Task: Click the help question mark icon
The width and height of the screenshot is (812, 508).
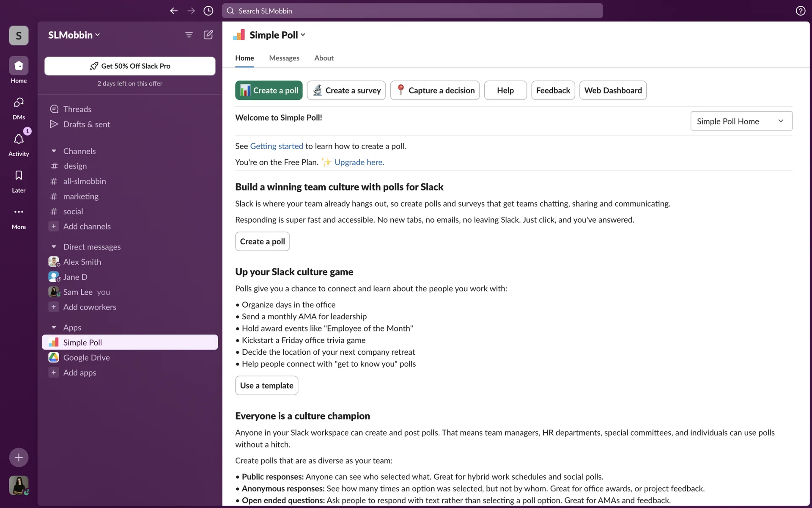Action: pos(800,11)
